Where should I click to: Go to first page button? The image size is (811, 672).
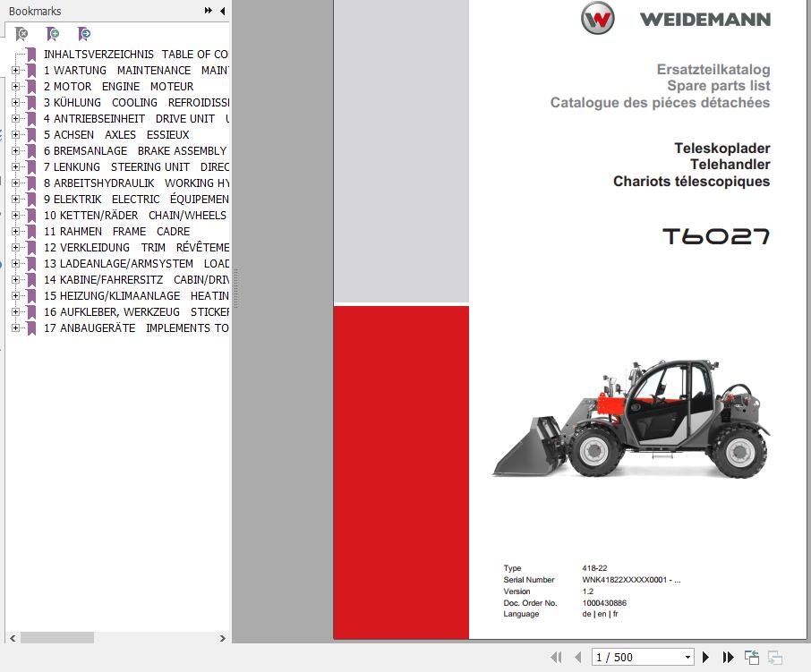(557, 657)
